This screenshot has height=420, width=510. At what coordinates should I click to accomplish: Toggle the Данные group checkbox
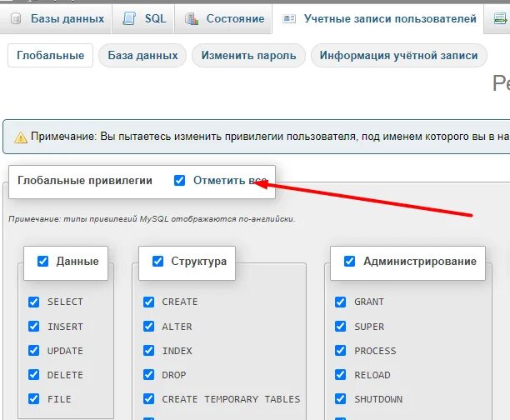click(x=43, y=261)
